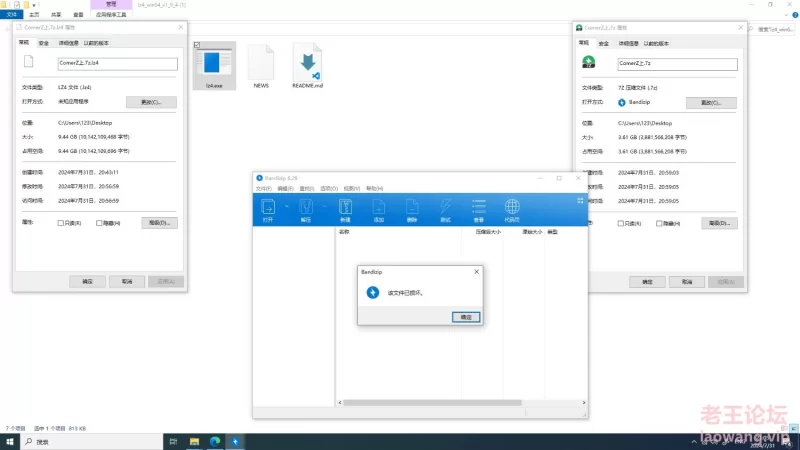800x450 pixels.
Task: Expand the dropdown arrow next to 解压 in Bandizip
Action: coord(324,206)
